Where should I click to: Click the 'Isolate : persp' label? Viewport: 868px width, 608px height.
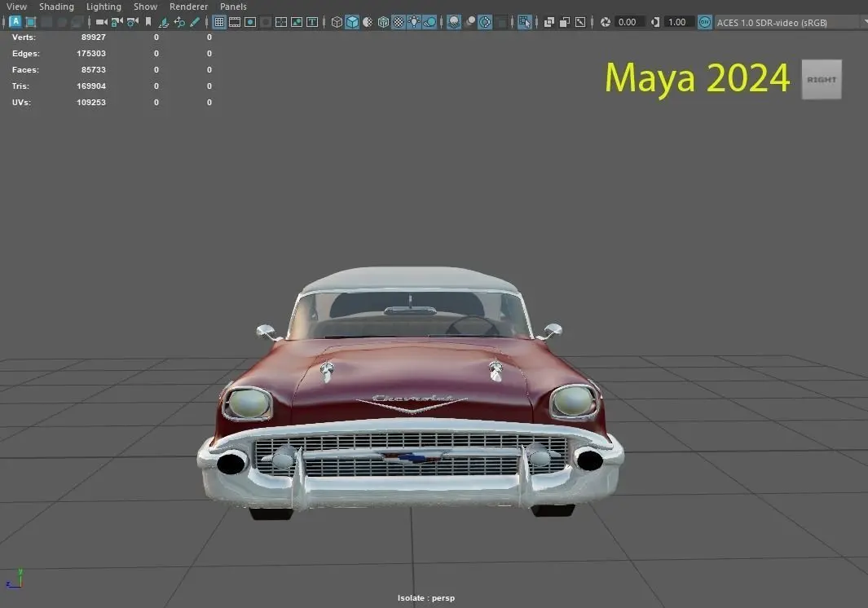pyautogui.click(x=426, y=598)
